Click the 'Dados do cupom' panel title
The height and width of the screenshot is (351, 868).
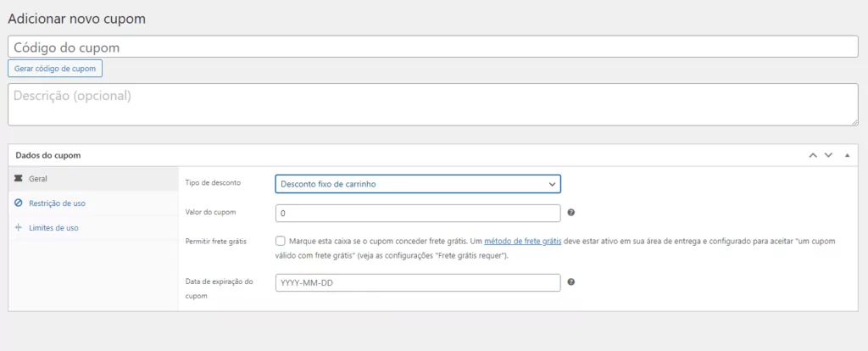pyautogui.click(x=48, y=155)
